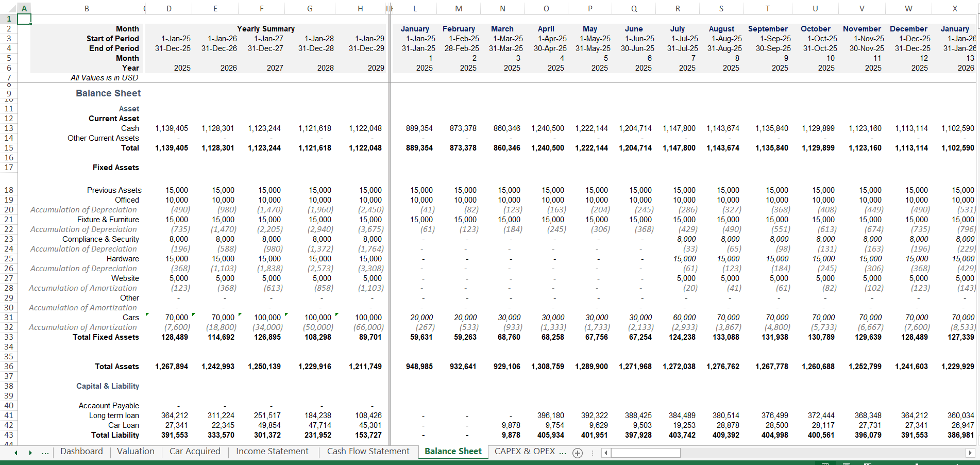Select cell A1
Screen dimensions: 980x465
point(24,19)
